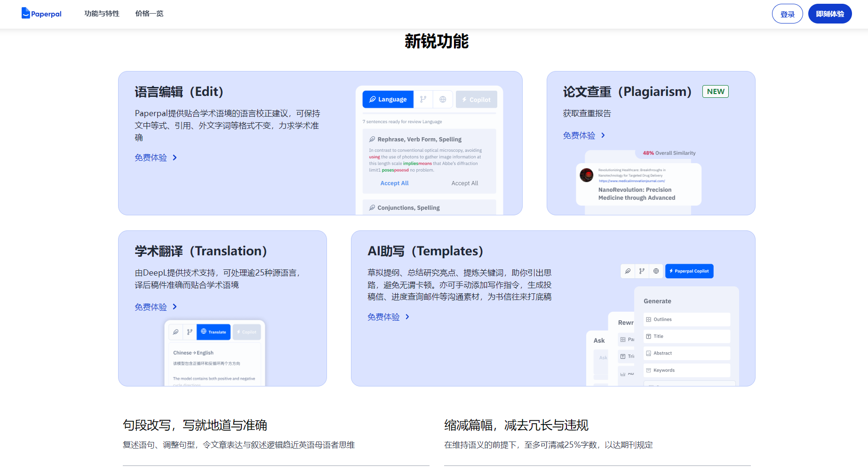
Task: Click the gray Accept All text
Action: [464, 183]
